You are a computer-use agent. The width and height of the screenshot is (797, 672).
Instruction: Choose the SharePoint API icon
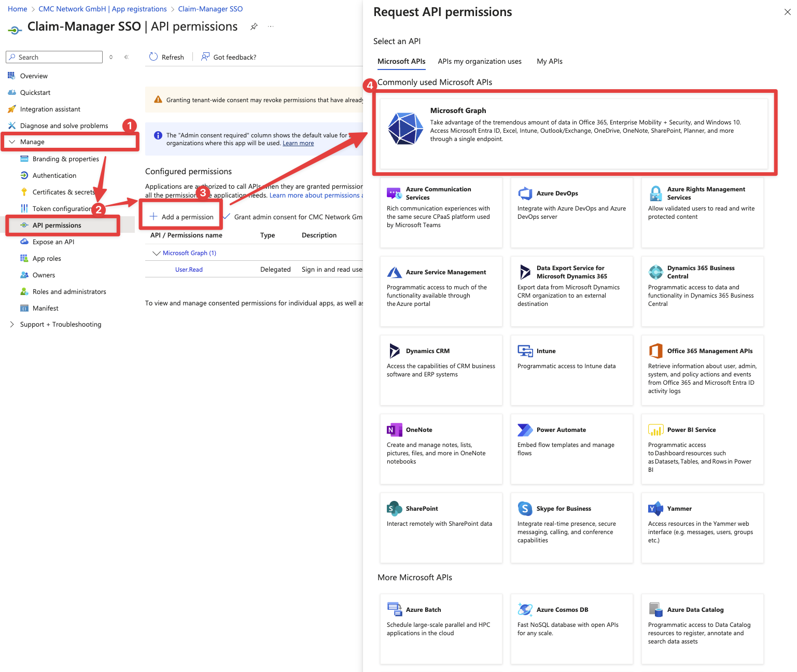394,509
